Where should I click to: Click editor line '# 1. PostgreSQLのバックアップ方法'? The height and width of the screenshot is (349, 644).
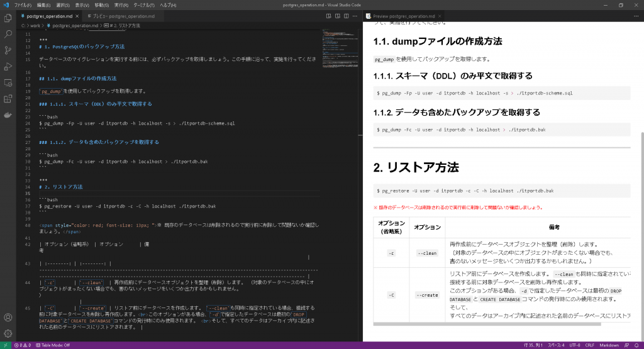pos(82,47)
